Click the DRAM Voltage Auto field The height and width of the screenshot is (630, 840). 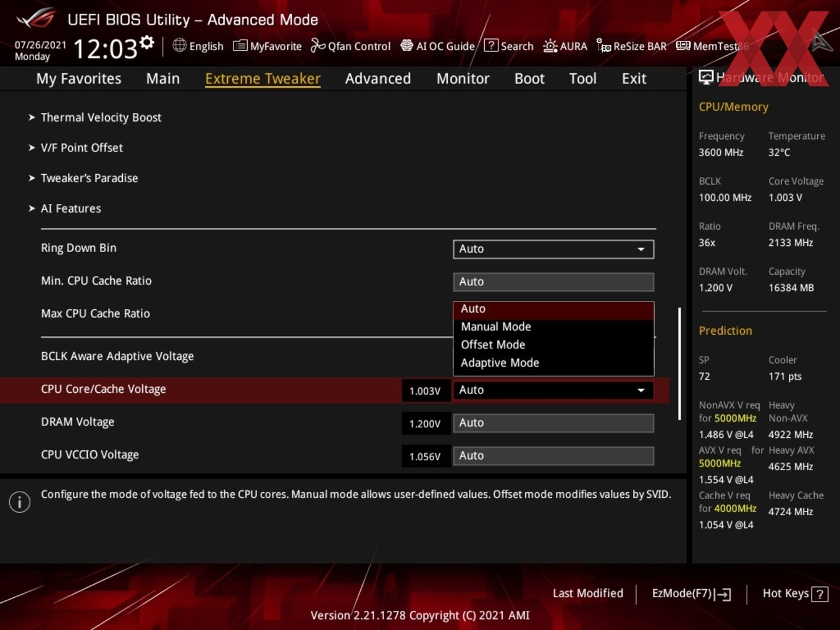553,423
